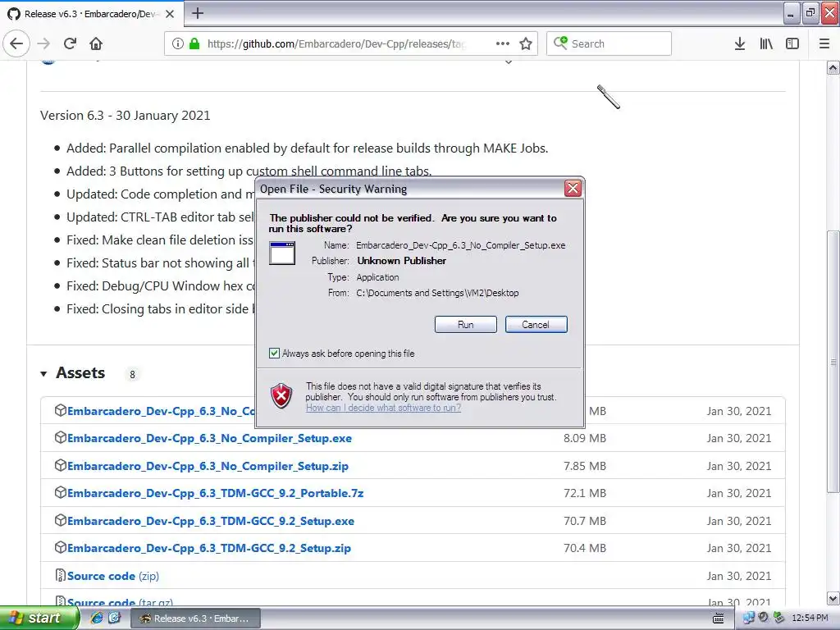Click the network connection tray icon
The width and height of the screenshot is (840, 630).
pos(748,619)
